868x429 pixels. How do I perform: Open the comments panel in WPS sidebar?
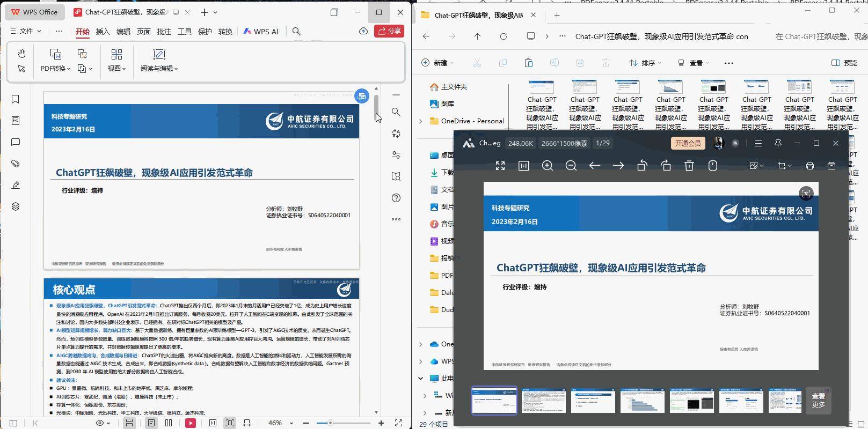point(16,142)
